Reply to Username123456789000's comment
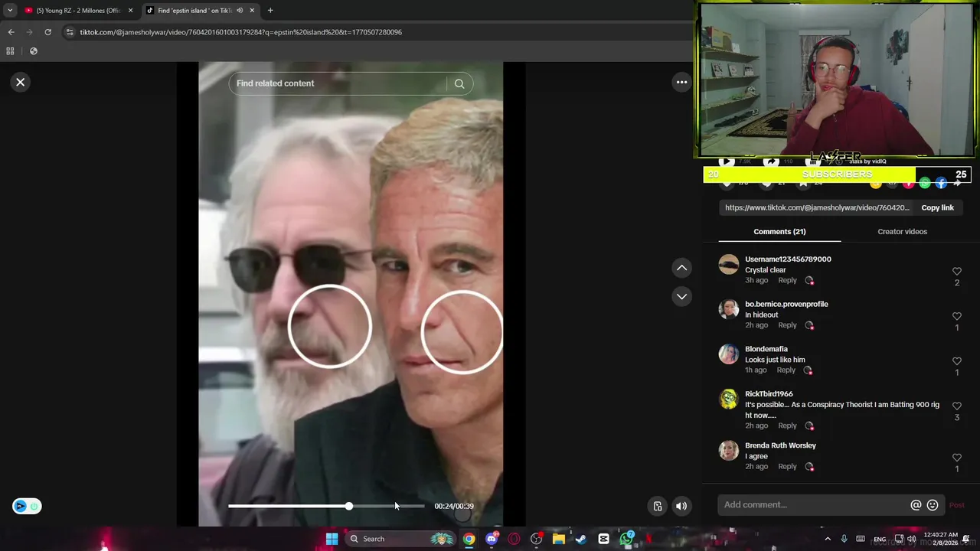The image size is (980, 551). [x=787, y=280]
